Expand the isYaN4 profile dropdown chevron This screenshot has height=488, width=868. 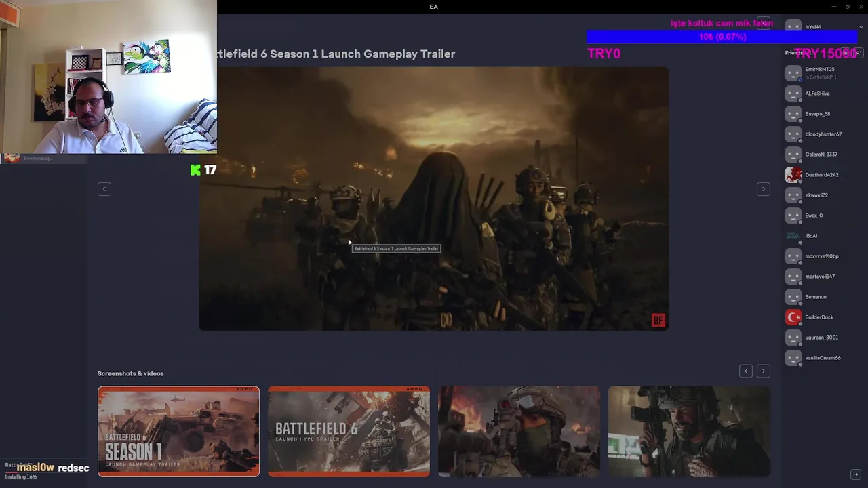(x=861, y=27)
